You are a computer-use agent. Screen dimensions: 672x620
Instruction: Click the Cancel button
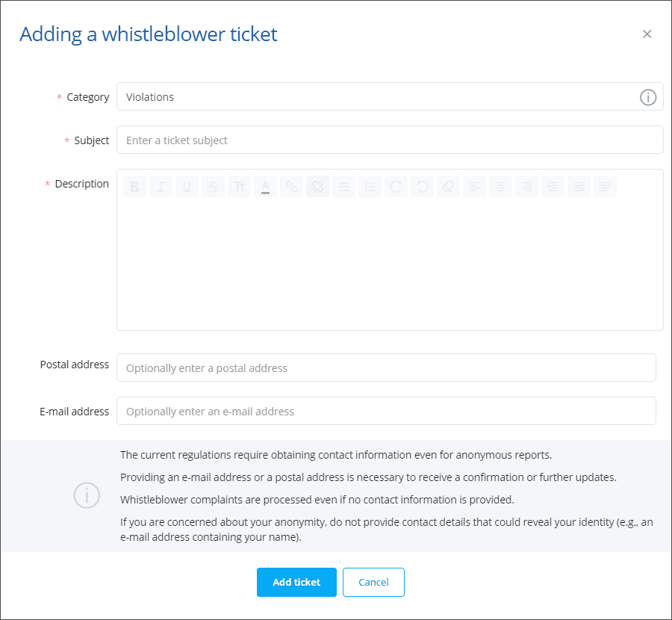coord(373,583)
